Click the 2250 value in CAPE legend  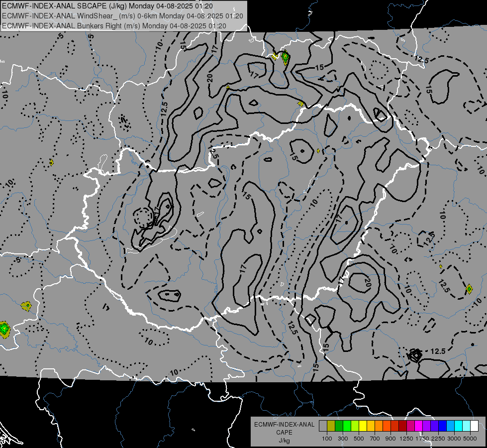438,439
